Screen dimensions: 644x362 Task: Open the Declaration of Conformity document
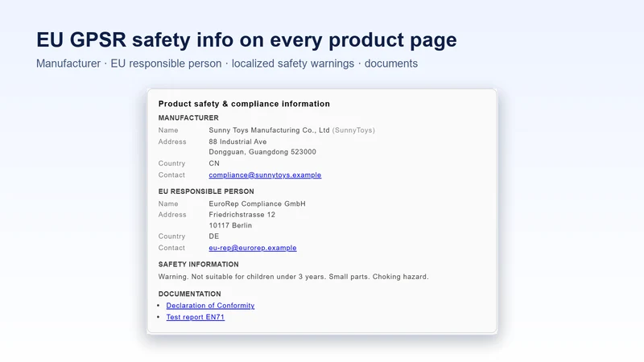210,306
